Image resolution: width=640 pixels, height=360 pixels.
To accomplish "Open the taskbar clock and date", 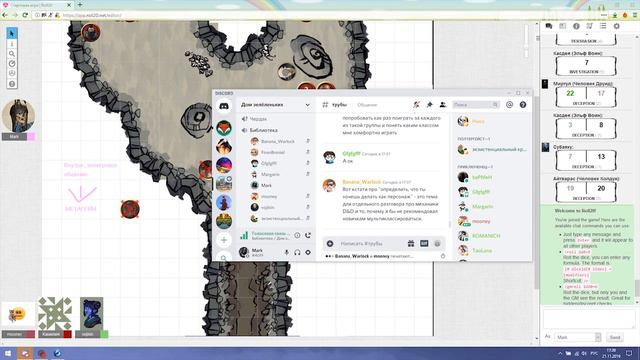I will coord(611,353).
